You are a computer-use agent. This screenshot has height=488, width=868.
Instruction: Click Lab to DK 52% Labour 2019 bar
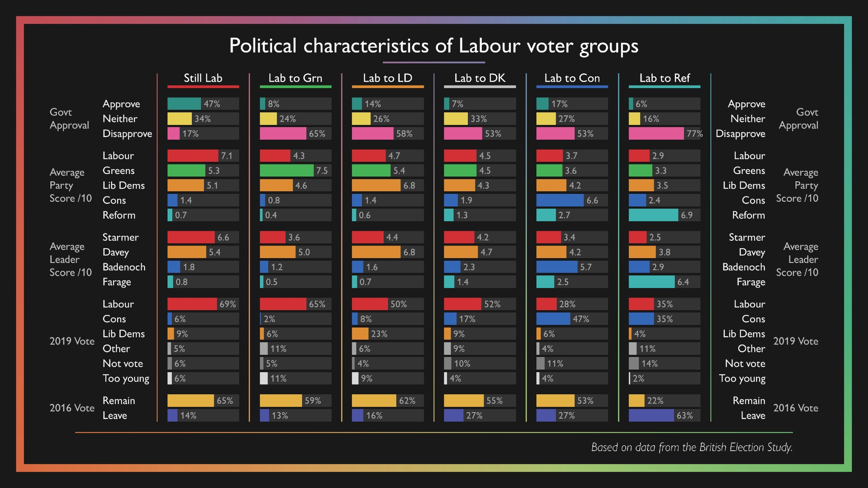[462, 304]
